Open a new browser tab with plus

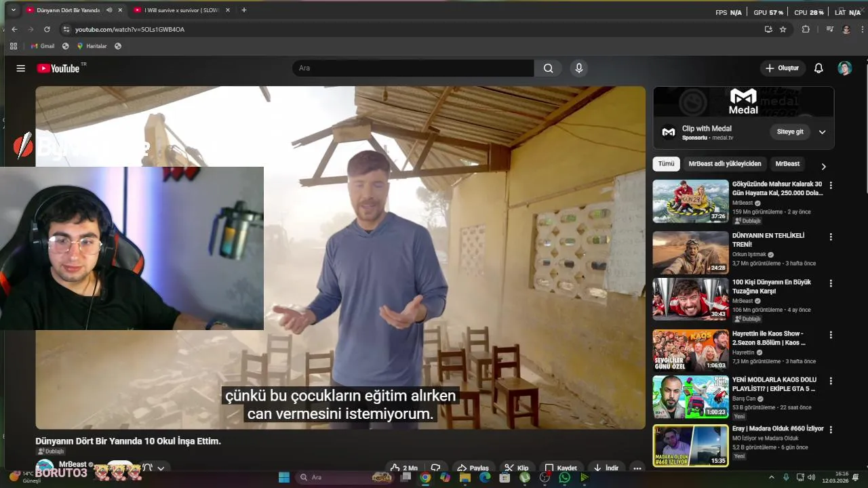tap(244, 10)
